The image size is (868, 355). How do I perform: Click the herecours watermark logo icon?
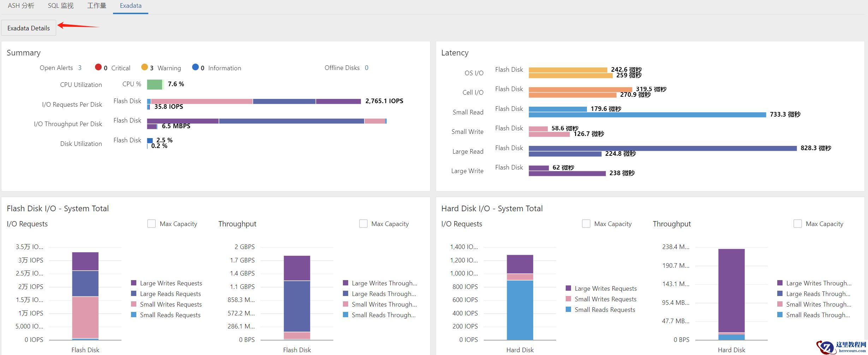pyautogui.click(x=826, y=347)
